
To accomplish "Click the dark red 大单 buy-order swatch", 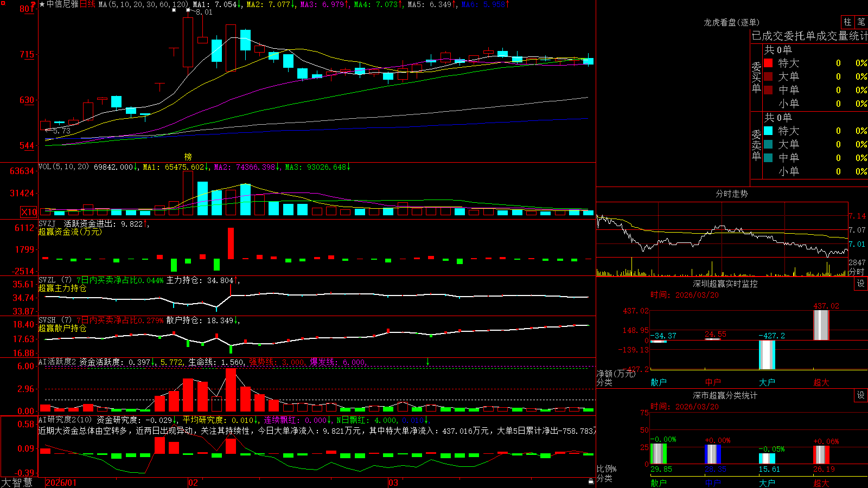I will click(x=768, y=76).
